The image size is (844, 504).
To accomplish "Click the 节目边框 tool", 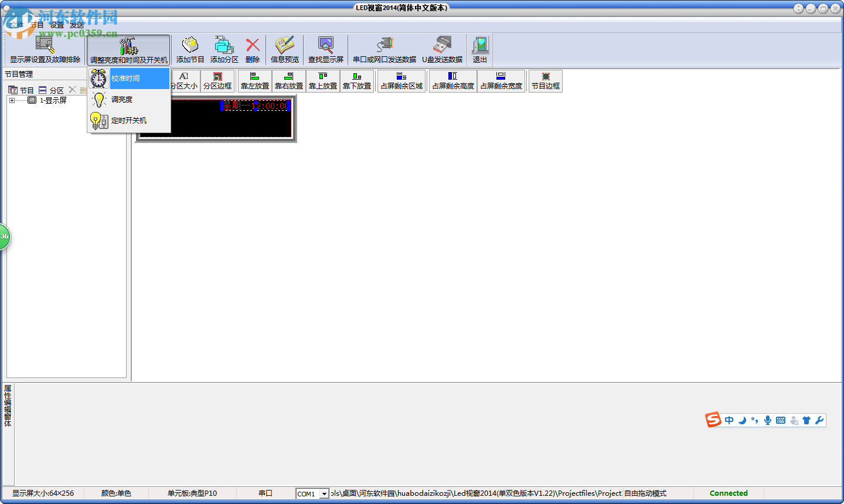I will 546,81.
